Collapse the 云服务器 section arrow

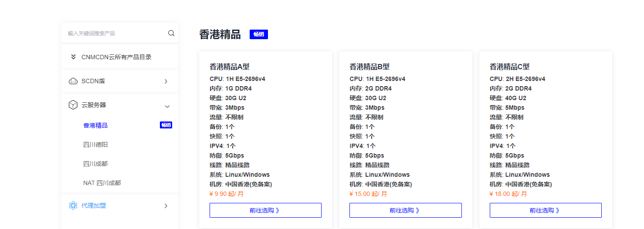167,106
